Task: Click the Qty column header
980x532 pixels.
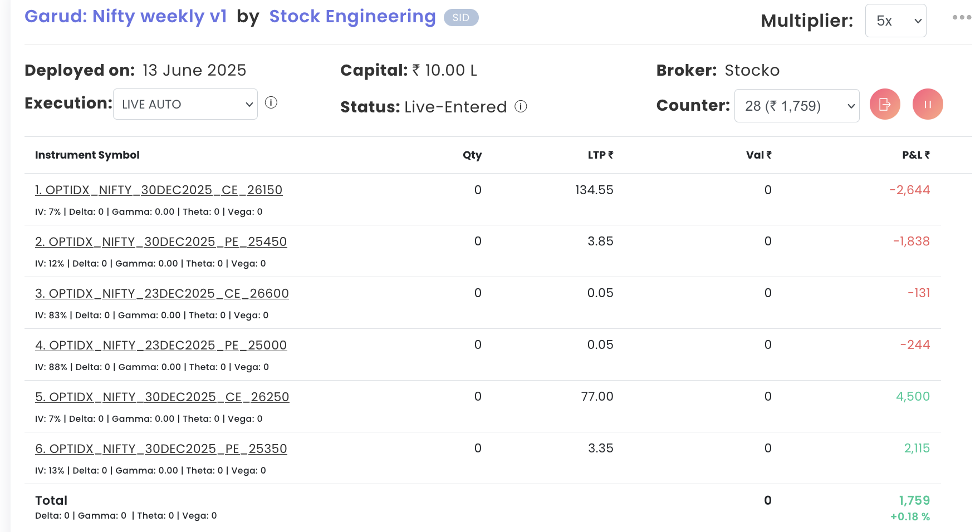Action: [472, 155]
